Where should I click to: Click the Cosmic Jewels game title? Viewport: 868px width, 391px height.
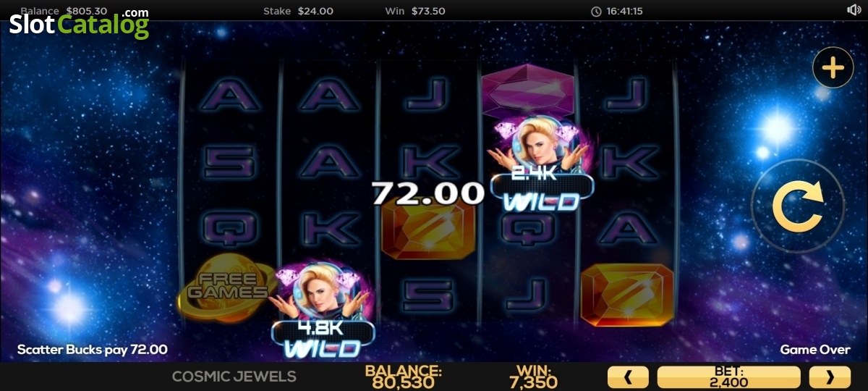pos(234,377)
